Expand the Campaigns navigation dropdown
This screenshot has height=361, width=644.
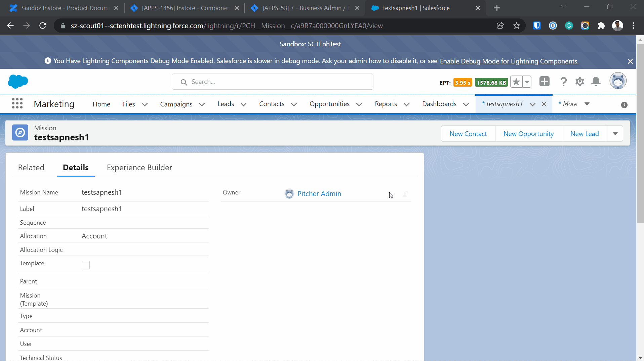202,104
